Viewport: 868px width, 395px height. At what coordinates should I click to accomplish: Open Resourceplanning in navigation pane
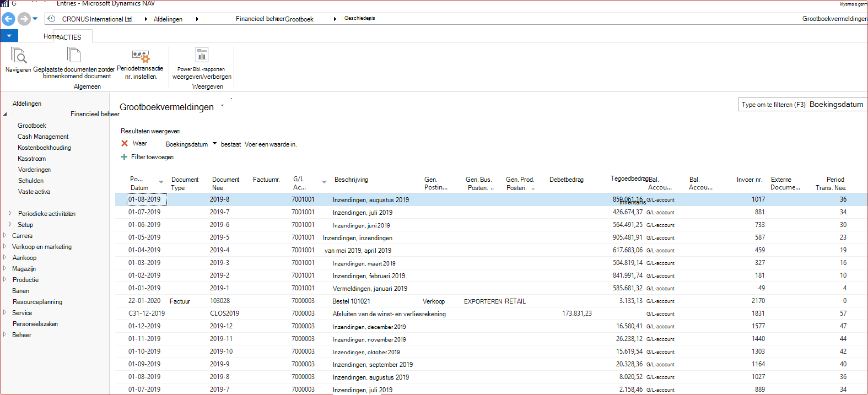coord(37,302)
